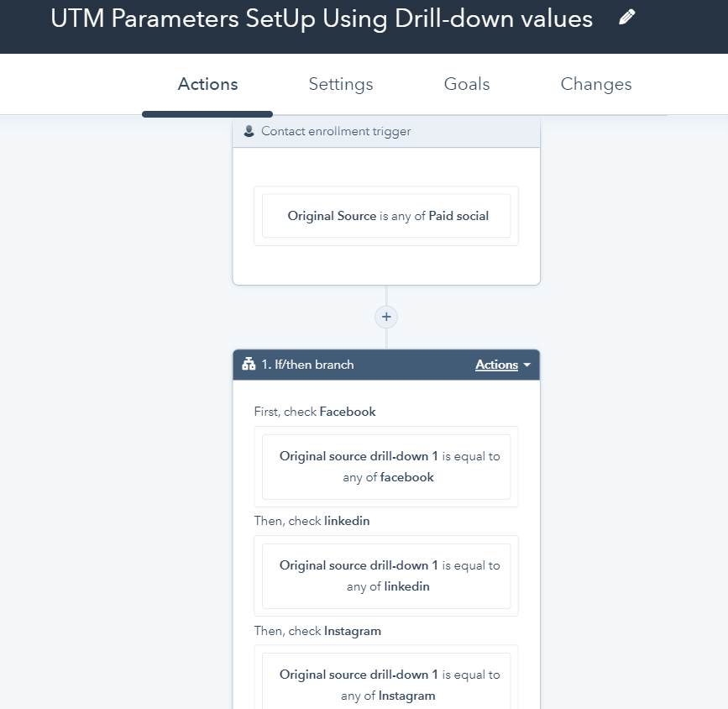Open the Actions dropdown on the if/then branch
Image resolution: width=728 pixels, height=709 pixels.
500,365
